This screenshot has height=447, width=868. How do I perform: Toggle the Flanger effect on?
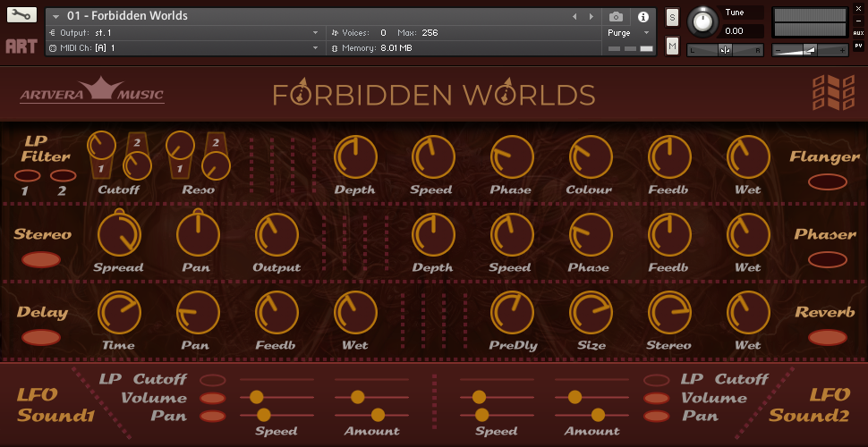827,182
